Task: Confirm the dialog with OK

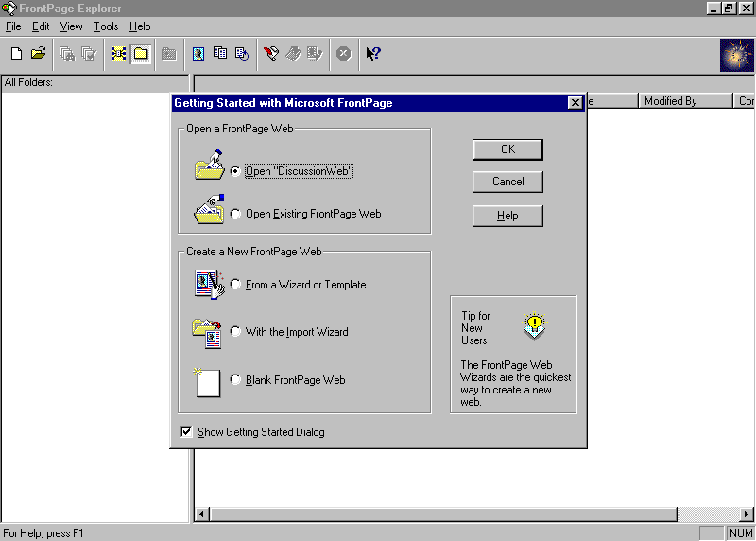Action: (x=507, y=149)
